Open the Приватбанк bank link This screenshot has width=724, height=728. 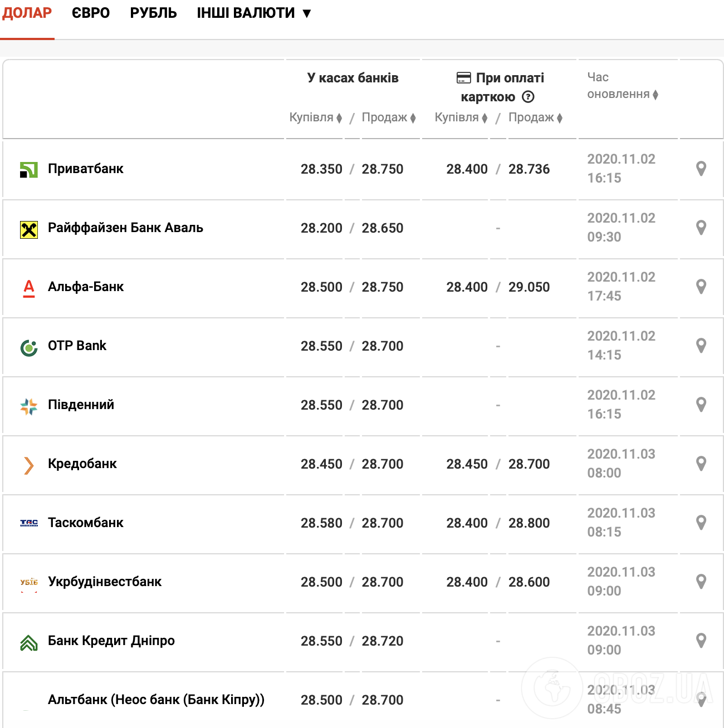(x=86, y=169)
